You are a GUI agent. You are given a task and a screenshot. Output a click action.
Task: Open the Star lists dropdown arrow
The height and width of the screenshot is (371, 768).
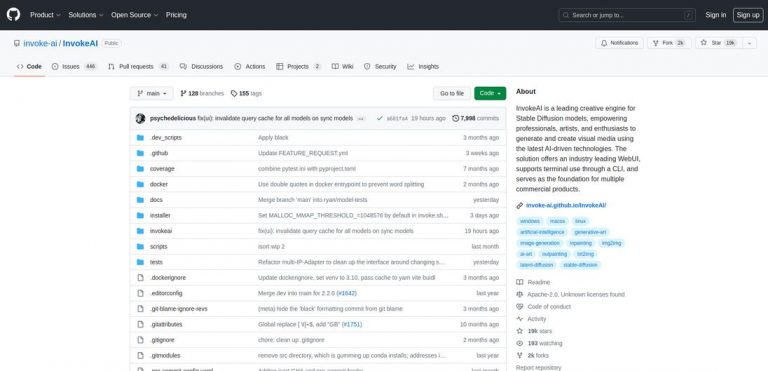749,43
